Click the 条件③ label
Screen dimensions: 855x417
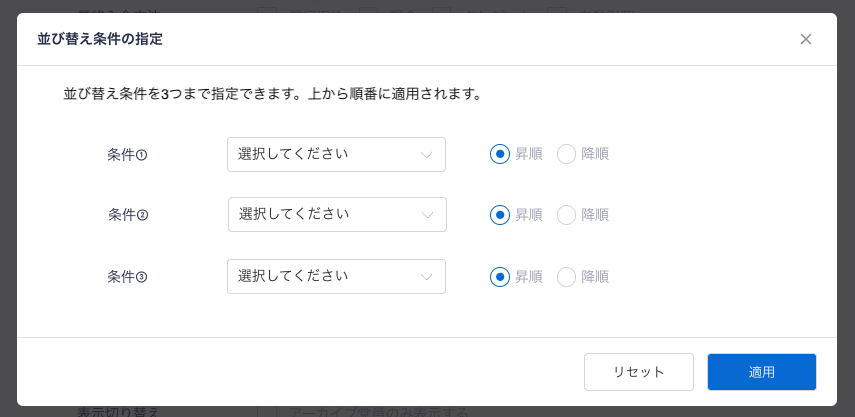(x=127, y=277)
